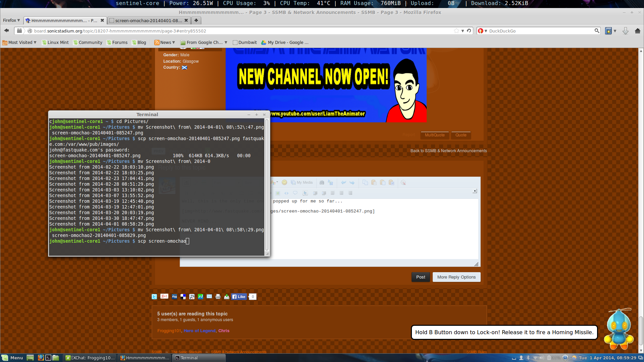Click the paste from Word icon
The image size is (644, 362).
(391, 183)
